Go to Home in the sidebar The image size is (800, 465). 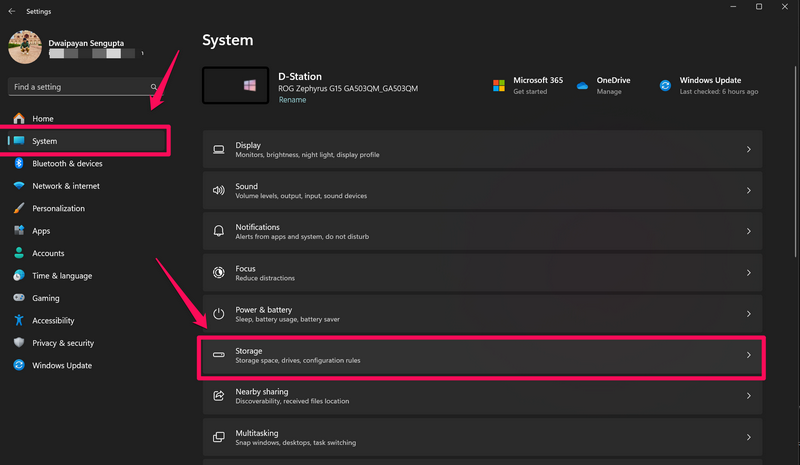click(42, 119)
